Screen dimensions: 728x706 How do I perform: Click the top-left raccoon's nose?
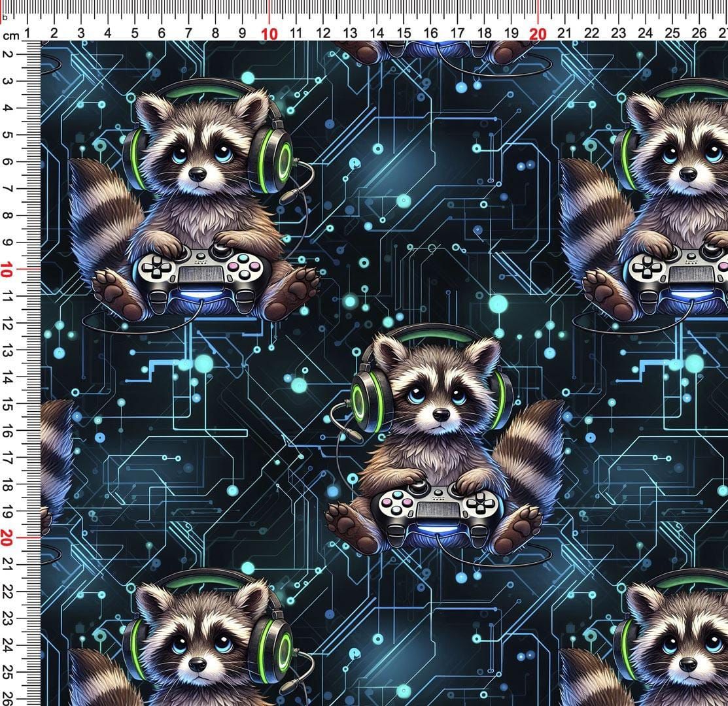[198, 175]
